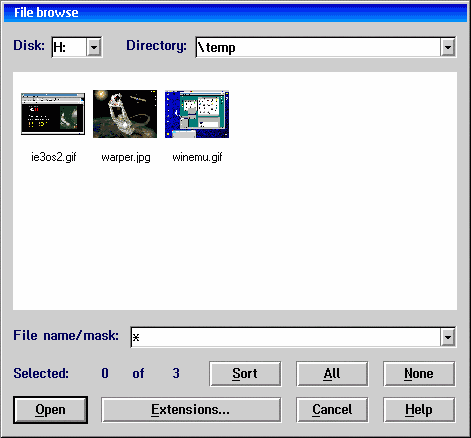Click the warper.jpg file name label
The image size is (471, 438).
[x=126, y=157]
